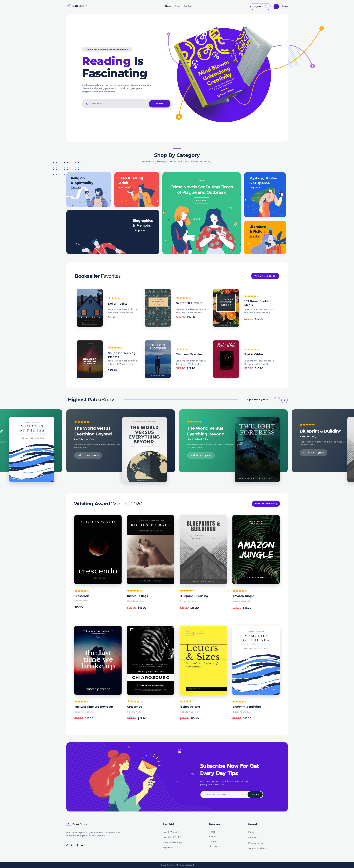Image resolution: width=354 pixels, height=868 pixels.
Task: Click the Sign Up button
Action: click(260, 6)
